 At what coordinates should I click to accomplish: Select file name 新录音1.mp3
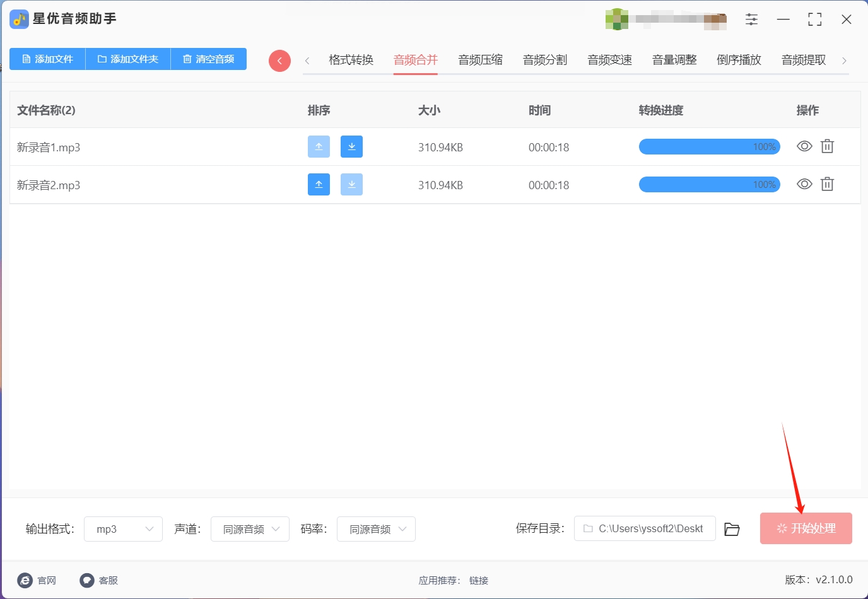pos(49,148)
